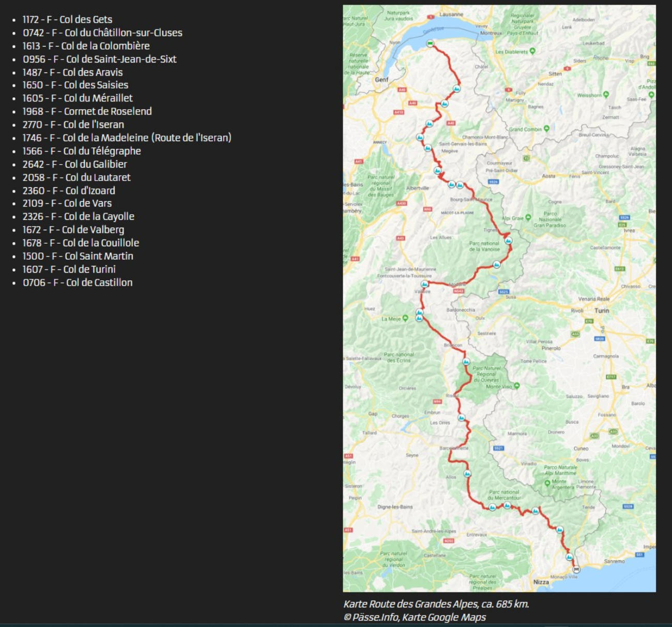Click the Nizza city label on map
Screen dimensions: 672x627
[x=541, y=582]
